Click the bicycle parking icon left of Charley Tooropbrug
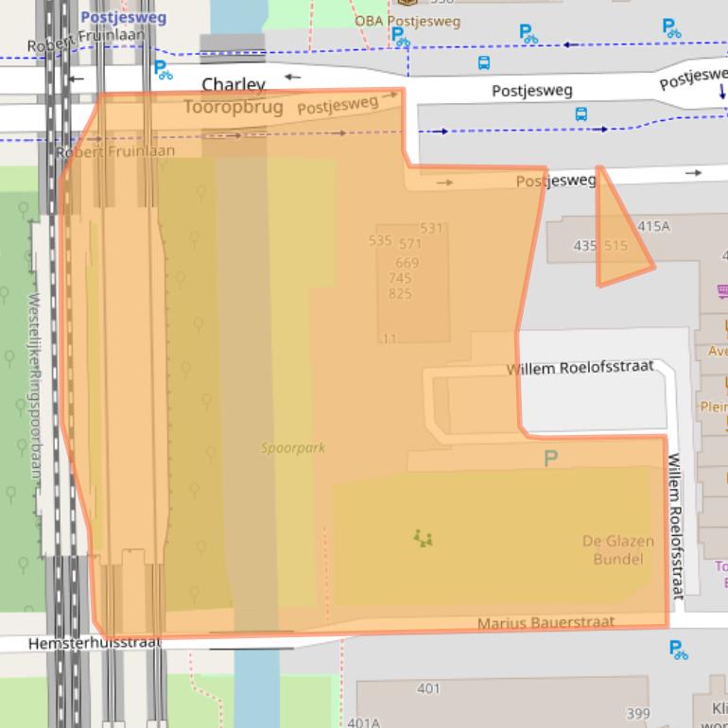The height and width of the screenshot is (728, 728). pyautogui.click(x=163, y=68)
